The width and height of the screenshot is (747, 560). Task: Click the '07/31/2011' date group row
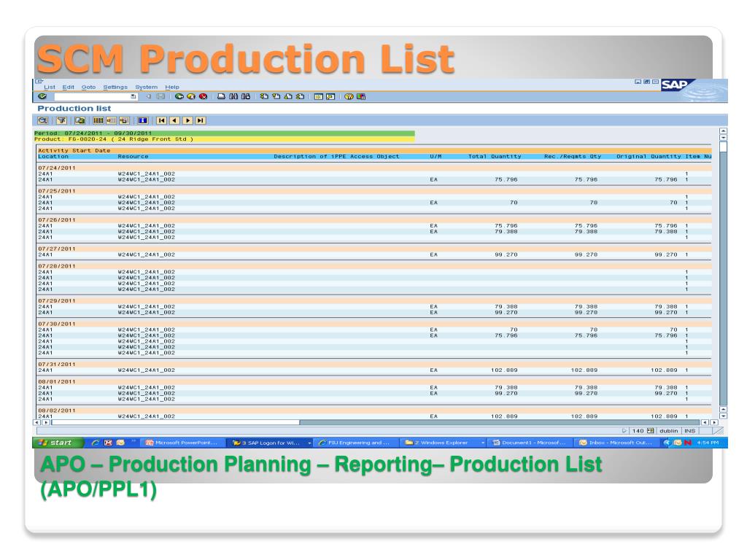[x=374, y=365]
